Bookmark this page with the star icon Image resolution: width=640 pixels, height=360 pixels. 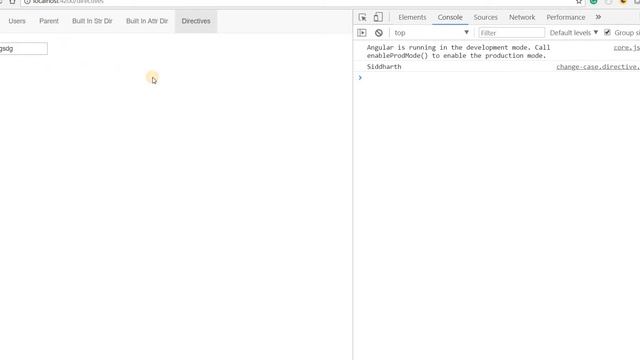pyautogui.click(x=579, y=2)
